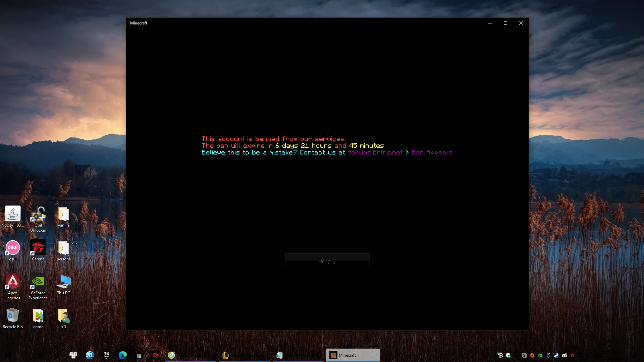This screenshot has width=644, height=362.
Task: Open the NVIDIA tray icon
Action: tap(540, 355)
